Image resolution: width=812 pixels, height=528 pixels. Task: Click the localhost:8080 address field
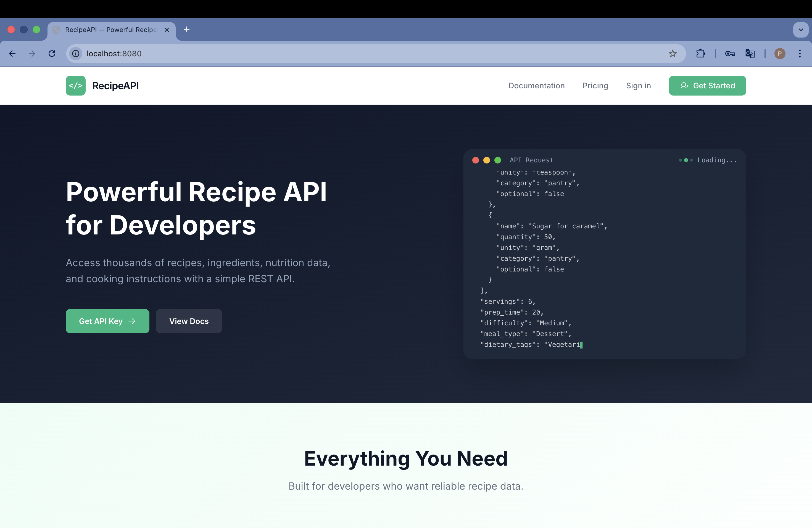(341, 54)
